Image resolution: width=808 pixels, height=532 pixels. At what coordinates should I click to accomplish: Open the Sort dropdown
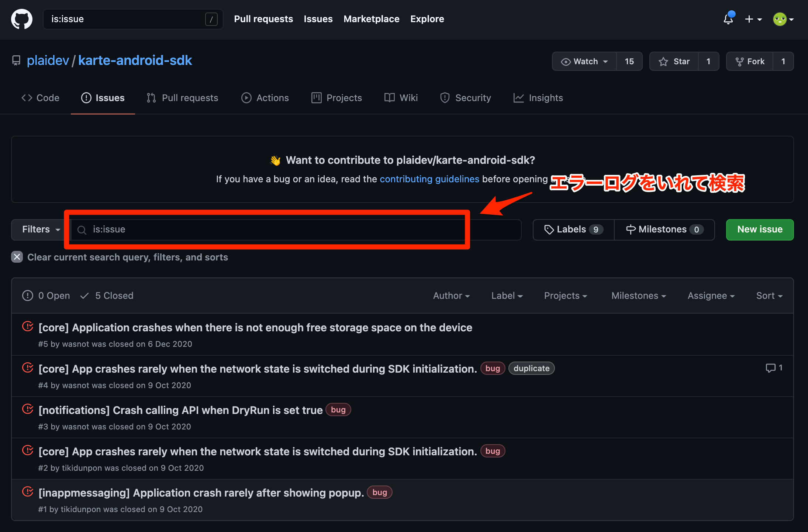(769, 296)
